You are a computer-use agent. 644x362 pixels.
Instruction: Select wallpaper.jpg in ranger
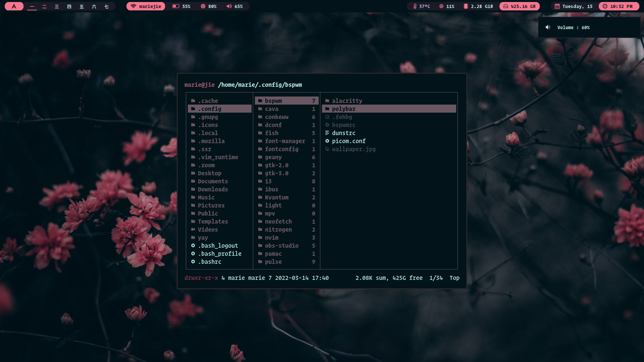354,149
